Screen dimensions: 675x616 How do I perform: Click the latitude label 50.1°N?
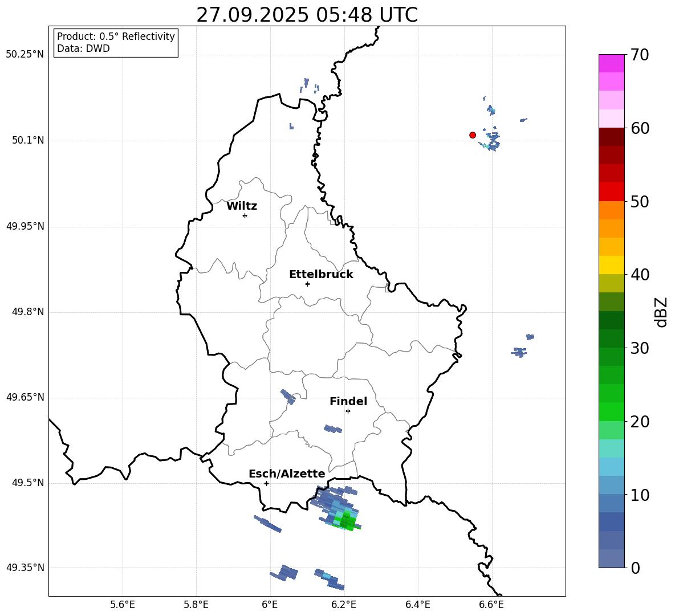click(x=27, y=140)
